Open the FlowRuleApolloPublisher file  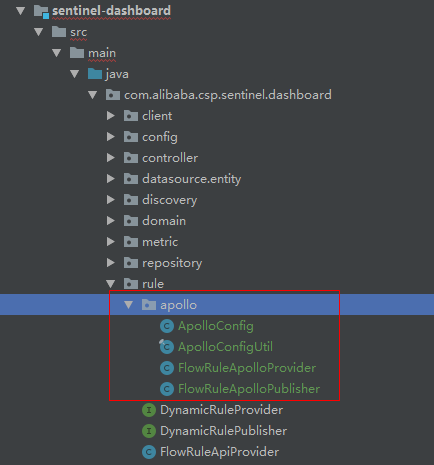[249, 389]
